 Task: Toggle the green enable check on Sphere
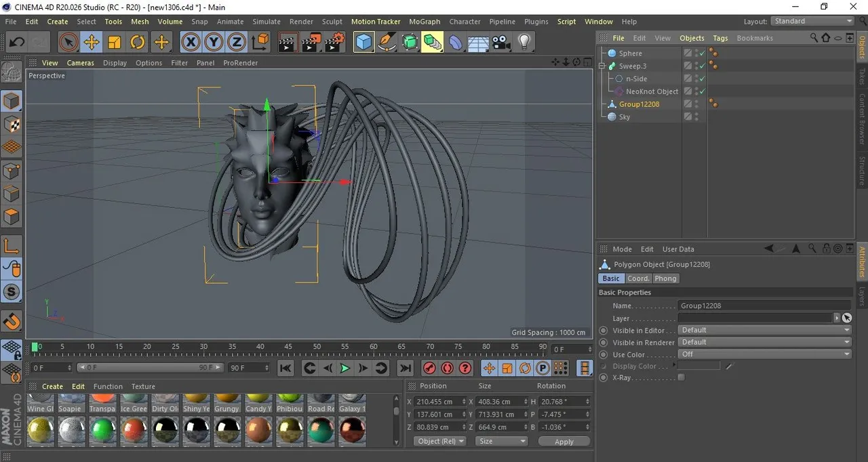pos(703,53)
